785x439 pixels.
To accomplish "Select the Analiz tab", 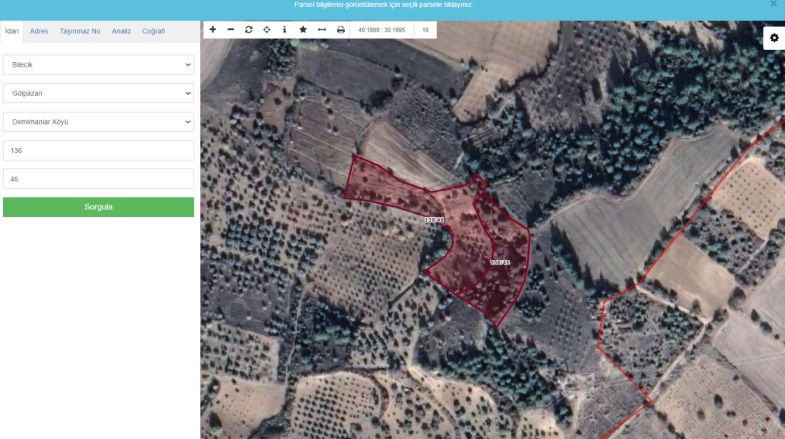I will [121, 31].
